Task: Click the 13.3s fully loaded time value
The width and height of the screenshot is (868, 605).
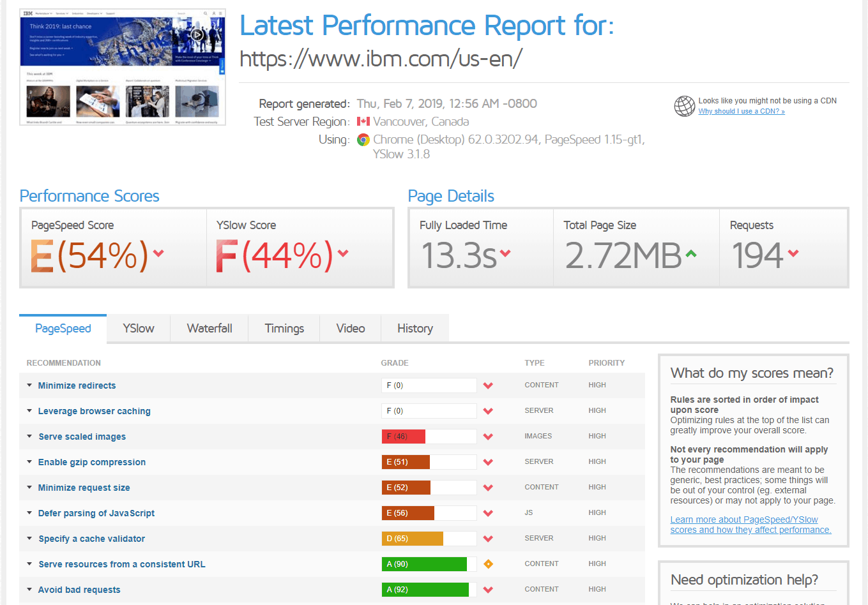Action: click(x=459, y=256)
